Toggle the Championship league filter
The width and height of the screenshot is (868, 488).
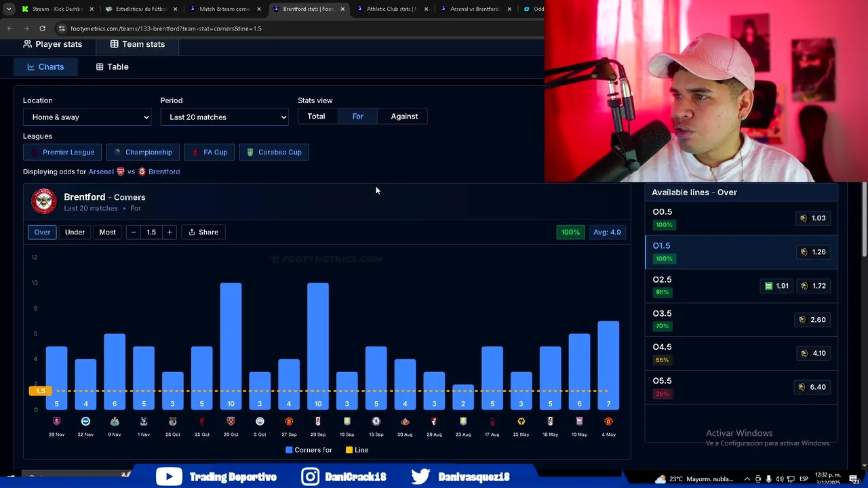pyautogui.click(x=142, y=152)
